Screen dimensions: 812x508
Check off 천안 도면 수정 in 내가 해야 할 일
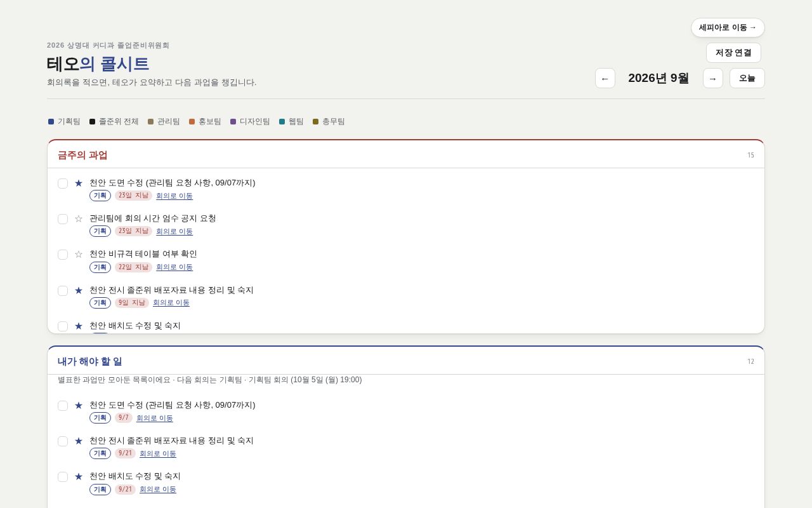coord(63,406)
